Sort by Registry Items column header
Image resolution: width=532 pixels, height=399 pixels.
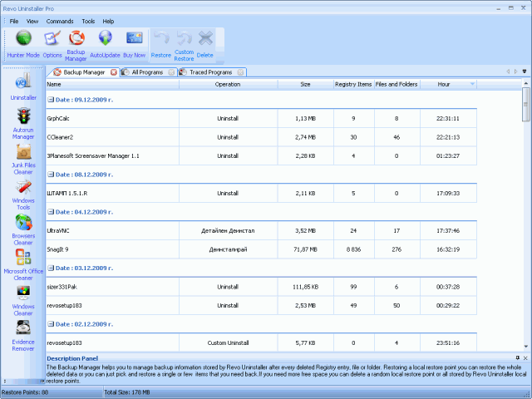point(353,84)
